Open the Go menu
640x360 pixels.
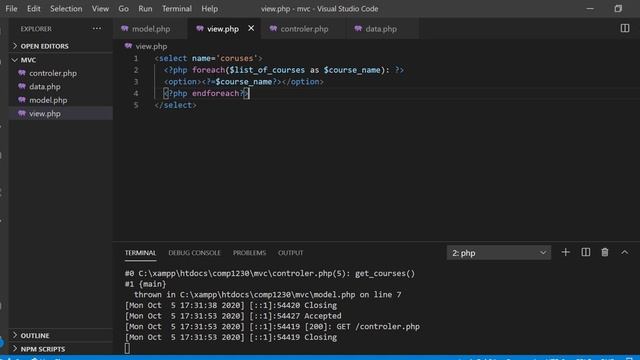tap(123, 9)
